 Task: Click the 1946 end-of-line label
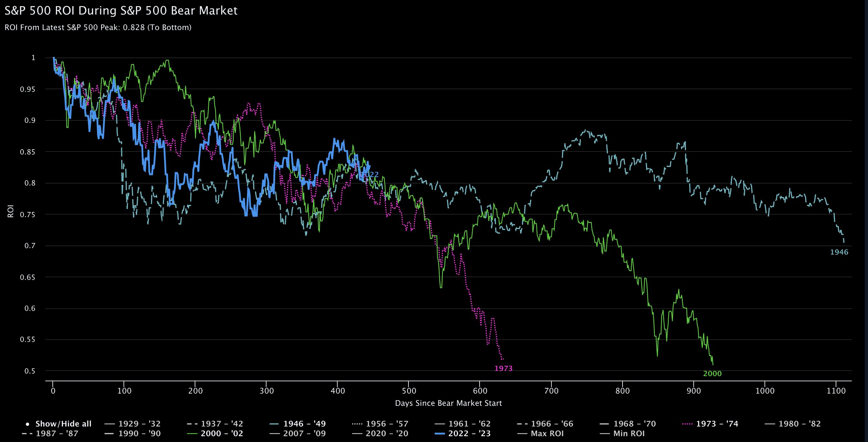(x=839, y=252)
